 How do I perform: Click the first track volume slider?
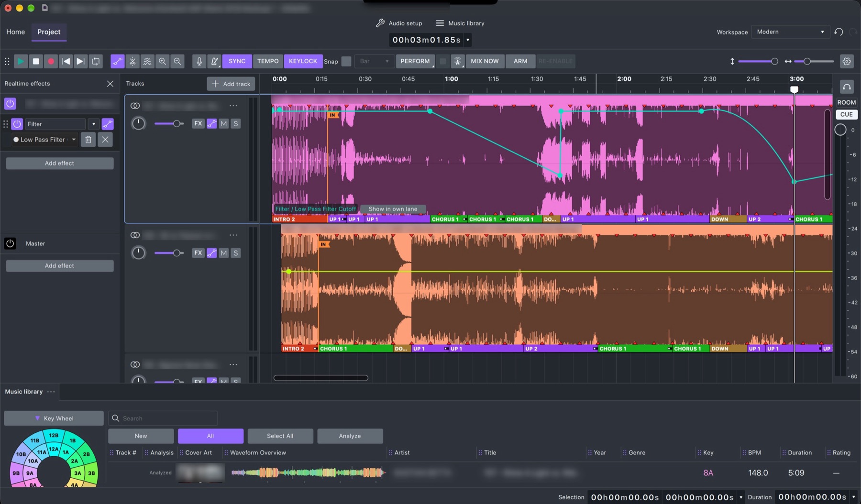pyautogui.click(x=169, y=124)
